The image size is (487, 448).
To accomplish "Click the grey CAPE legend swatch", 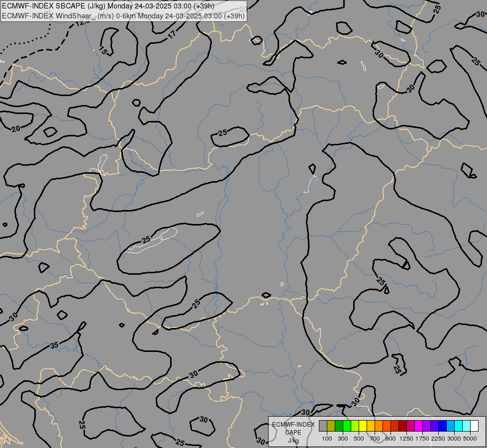I will tap(323, 426).
